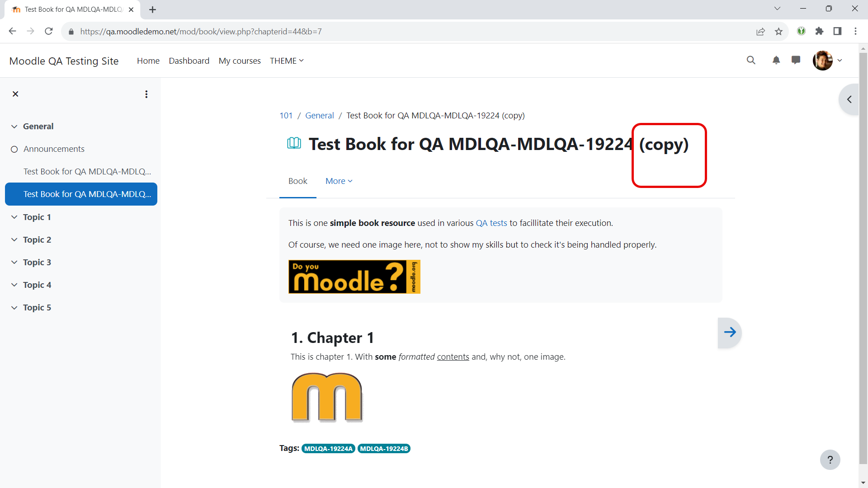Open Dashboard in top navigation
This screenshot has width=868, height=488.
click(x=189, y=61)
